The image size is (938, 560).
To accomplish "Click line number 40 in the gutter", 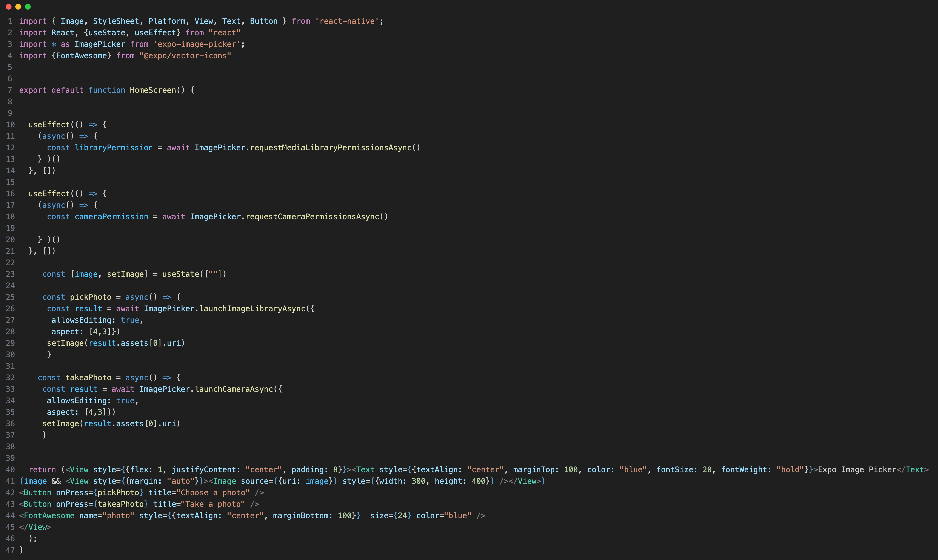I will pos(10,470).
